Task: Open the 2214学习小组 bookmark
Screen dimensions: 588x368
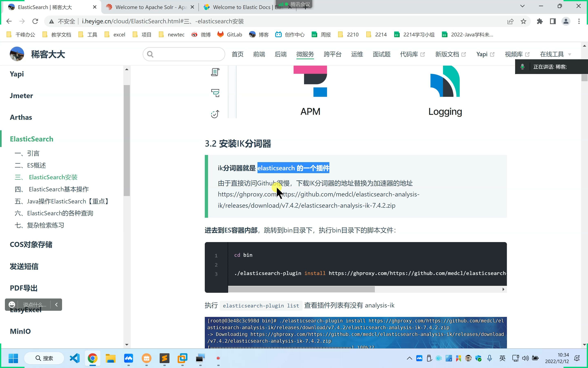Action: click(414, 35)
